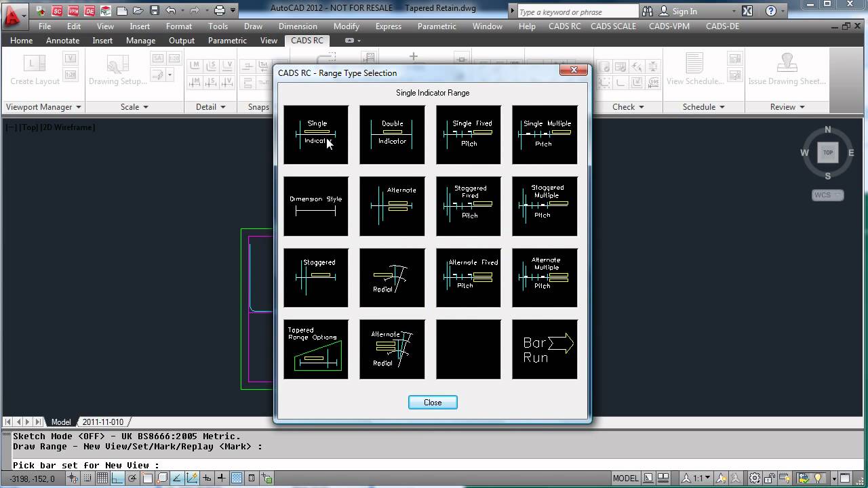This screenshot has width=868, height=488.
Task: Choose the Single Indicator range type
Action: point(316,134)
